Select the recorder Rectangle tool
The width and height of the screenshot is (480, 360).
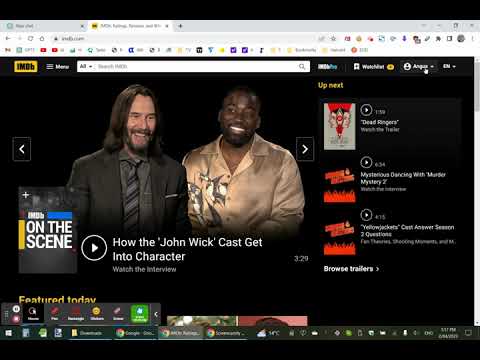pyautogui.click(x=76, y=314)
